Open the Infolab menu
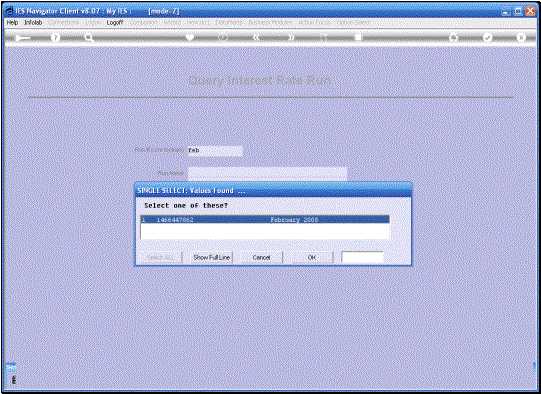541x394 pixels. click(x=33, y=22)
